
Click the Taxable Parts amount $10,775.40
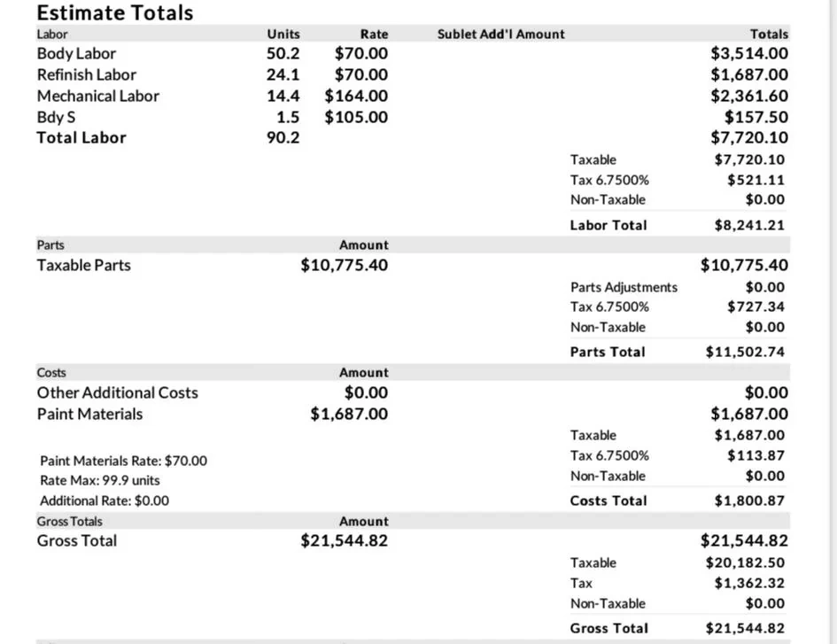pyautogui.click(x=345, y=266)
